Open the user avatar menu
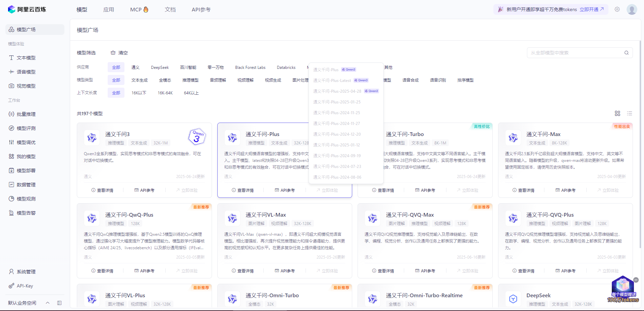Screen dimensions: 644x311 (x=632, y=9)
